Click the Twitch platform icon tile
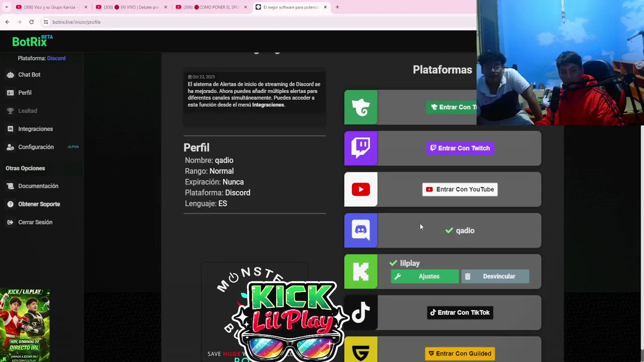The height and width of the screenshot is (362, 644). tap(361, 148)
